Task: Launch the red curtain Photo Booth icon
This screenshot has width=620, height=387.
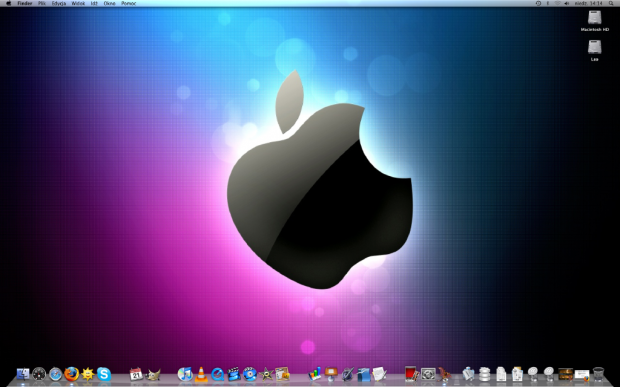Action: [411, 374]
